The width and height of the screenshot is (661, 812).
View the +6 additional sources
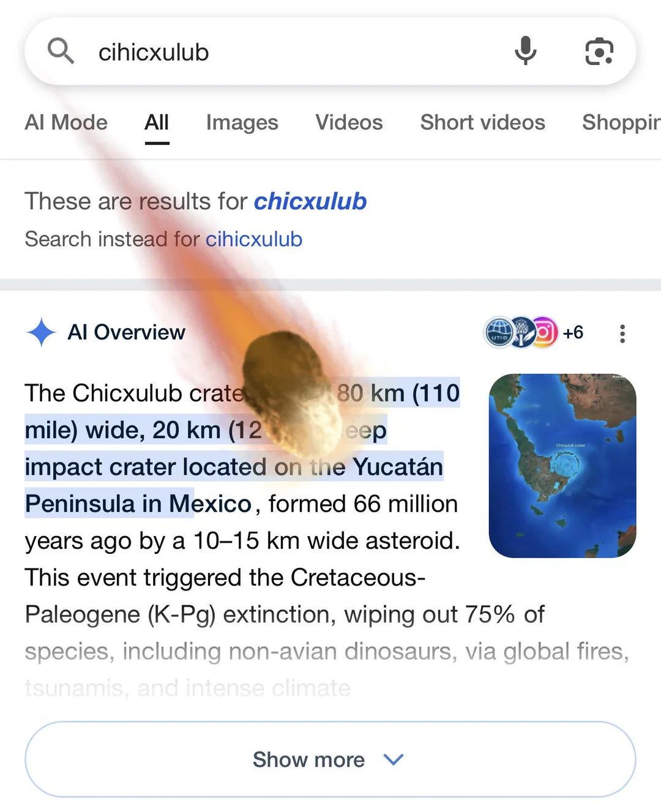[x=573, y=332]
